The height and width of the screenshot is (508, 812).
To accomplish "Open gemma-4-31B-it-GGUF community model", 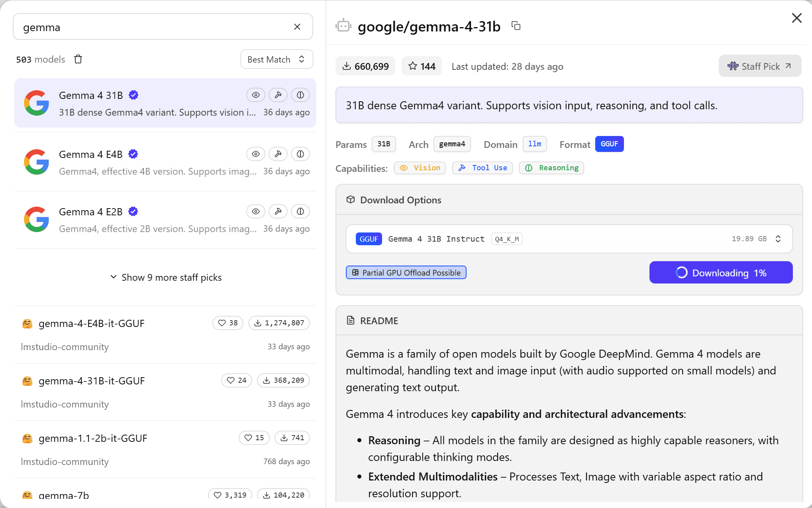I will click(x=165, y=392).
